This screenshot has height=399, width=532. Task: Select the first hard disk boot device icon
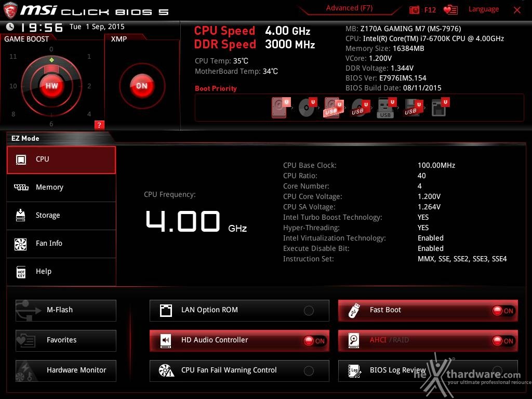(280, 108)
